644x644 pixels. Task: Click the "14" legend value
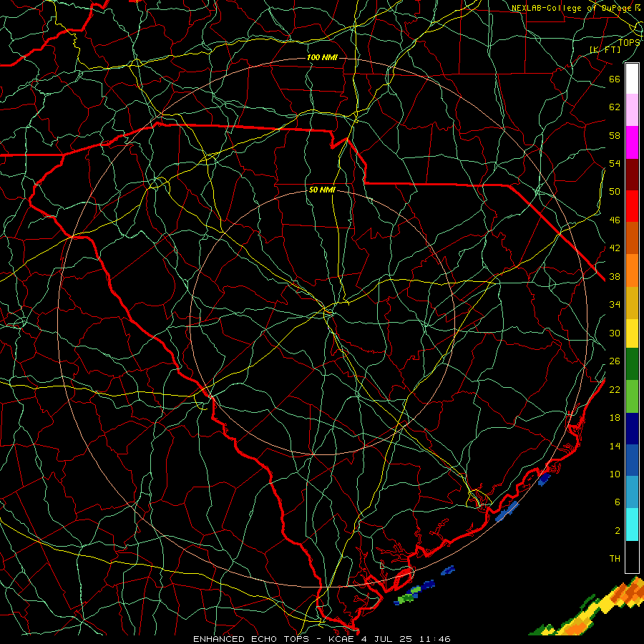(615, 446)
